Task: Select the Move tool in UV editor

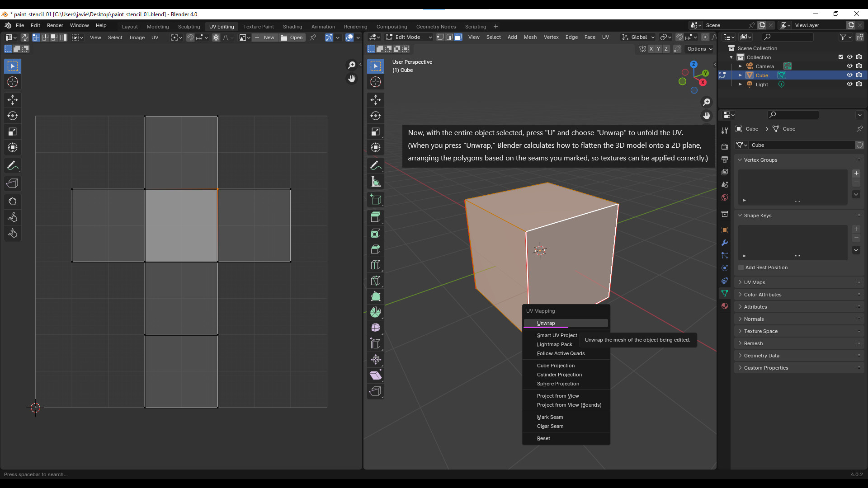Action: point(13,100)
